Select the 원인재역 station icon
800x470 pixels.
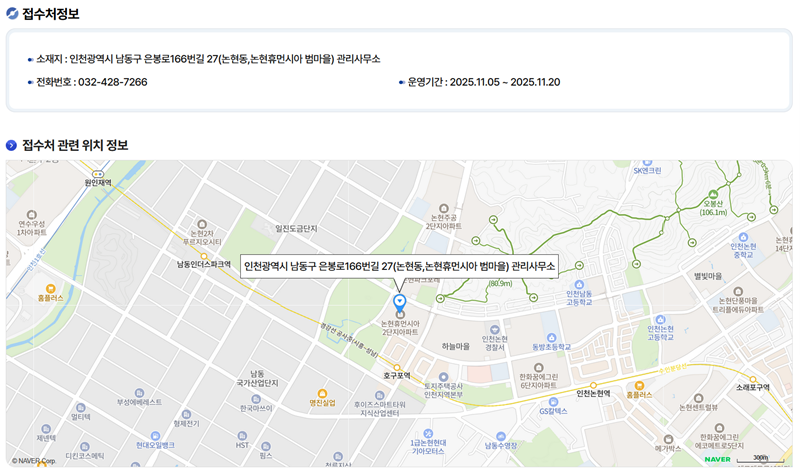coord(98,174)
